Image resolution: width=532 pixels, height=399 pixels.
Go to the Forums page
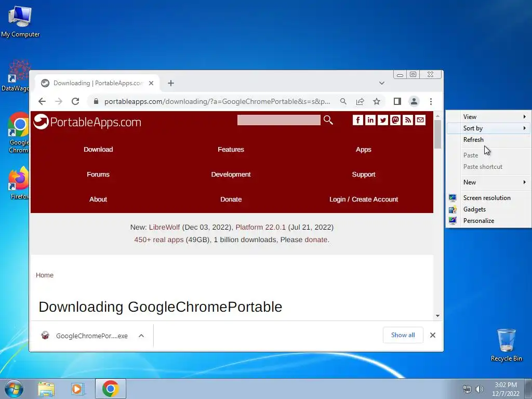click(x=98, y=175)
